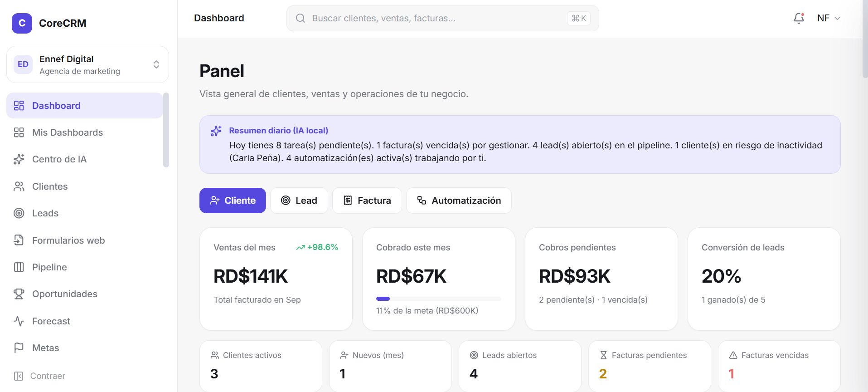
Task: Click the Facturas vencidas count 1
Action: [731, 374]
